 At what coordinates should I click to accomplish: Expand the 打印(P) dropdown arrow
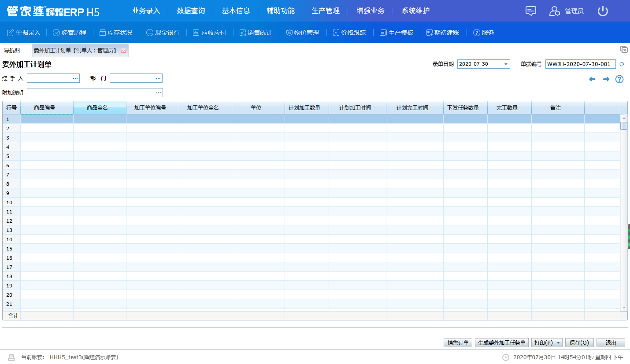tap(559, 343)
